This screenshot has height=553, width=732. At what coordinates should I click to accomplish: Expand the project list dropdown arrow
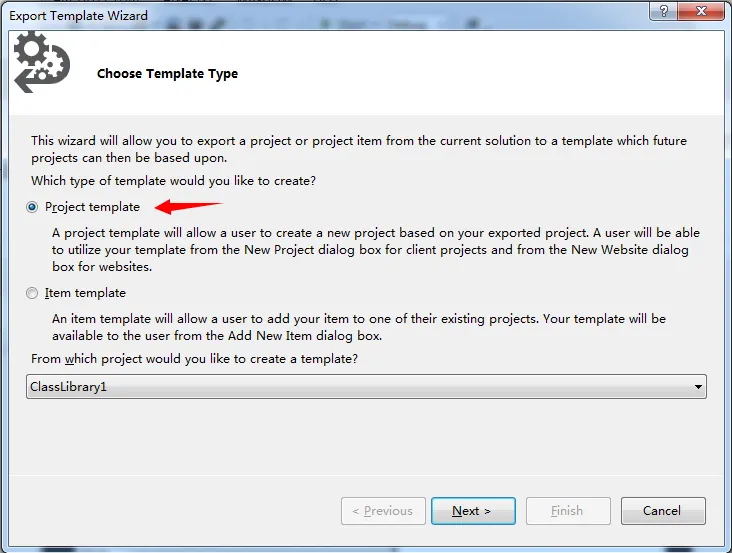(x=697, y=387)
